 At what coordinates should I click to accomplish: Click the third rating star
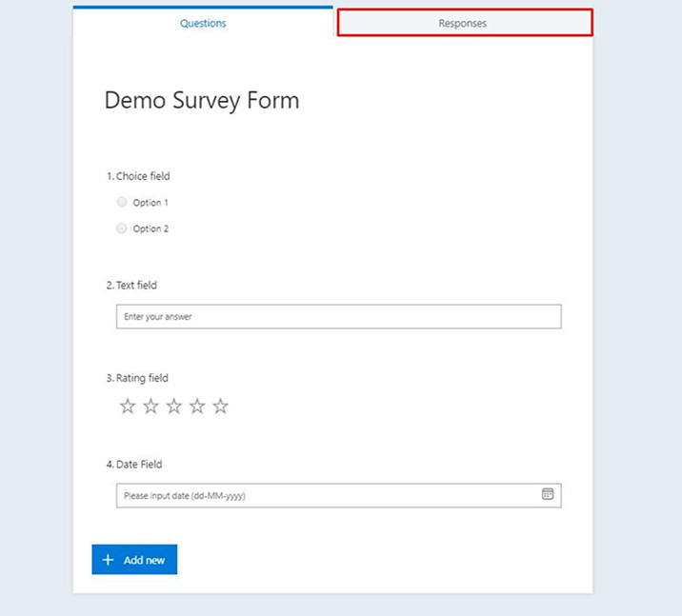tap(174, 406)
